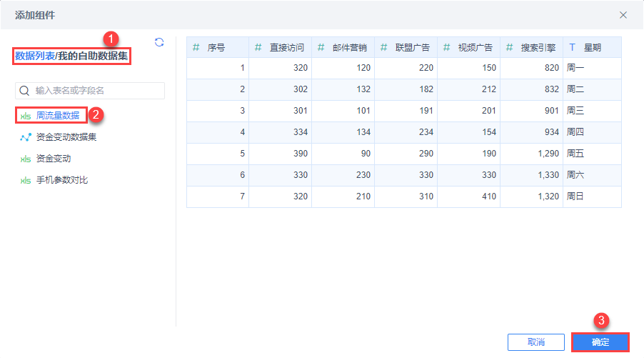Click the 410 video ad cell
644x358 pixels.
point(469,196)
